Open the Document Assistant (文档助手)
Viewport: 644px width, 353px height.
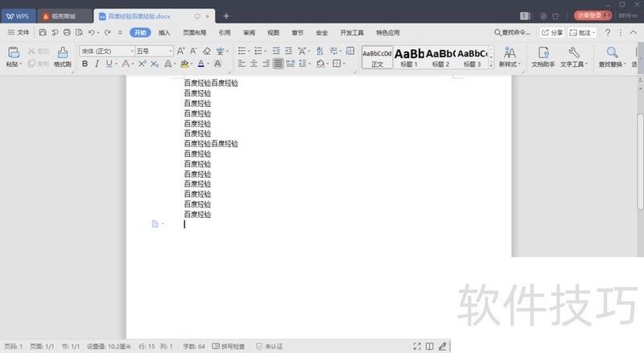[x=543, y=56]
